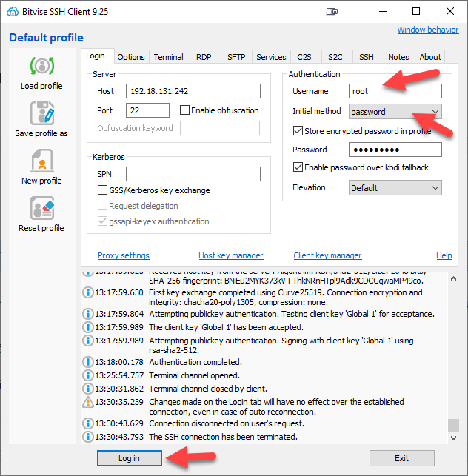Open the About tab

click(x=430, y=57)
